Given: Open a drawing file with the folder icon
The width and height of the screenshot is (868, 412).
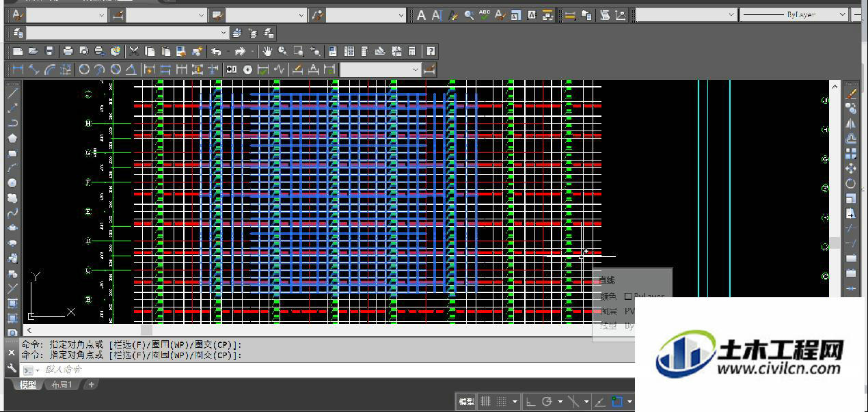Looking at the screenshot, I should coord(33,51).
